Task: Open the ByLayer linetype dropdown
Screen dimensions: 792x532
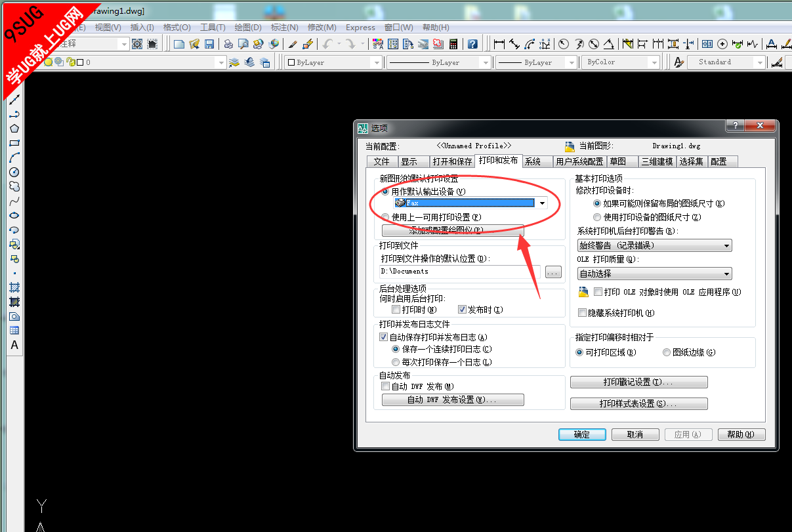Action: pos(486,62)
